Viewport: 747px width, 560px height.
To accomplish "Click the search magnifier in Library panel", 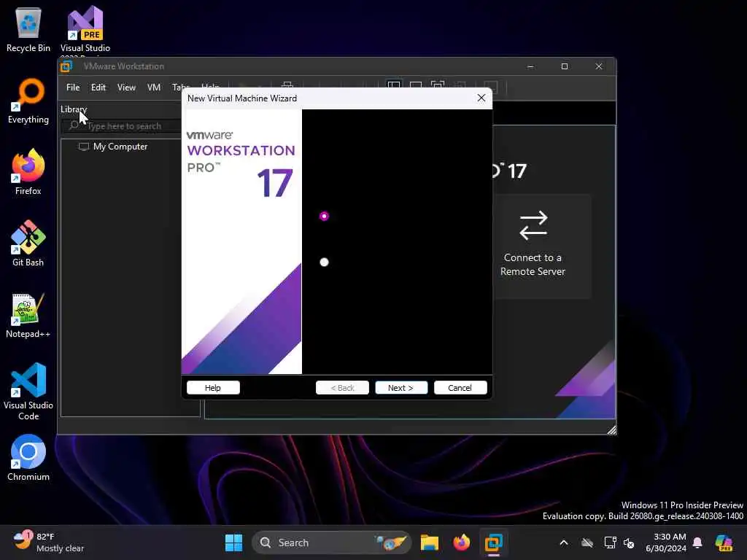I will (74, 125).
